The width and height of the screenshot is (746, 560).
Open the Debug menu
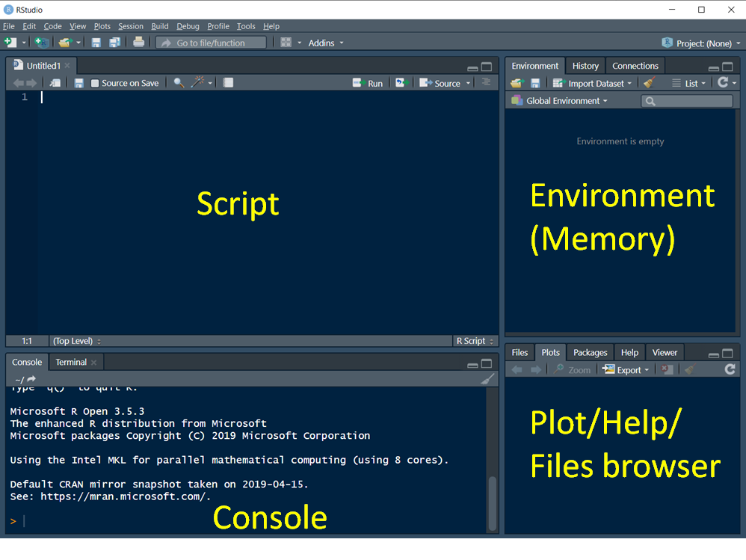point(188,26)
